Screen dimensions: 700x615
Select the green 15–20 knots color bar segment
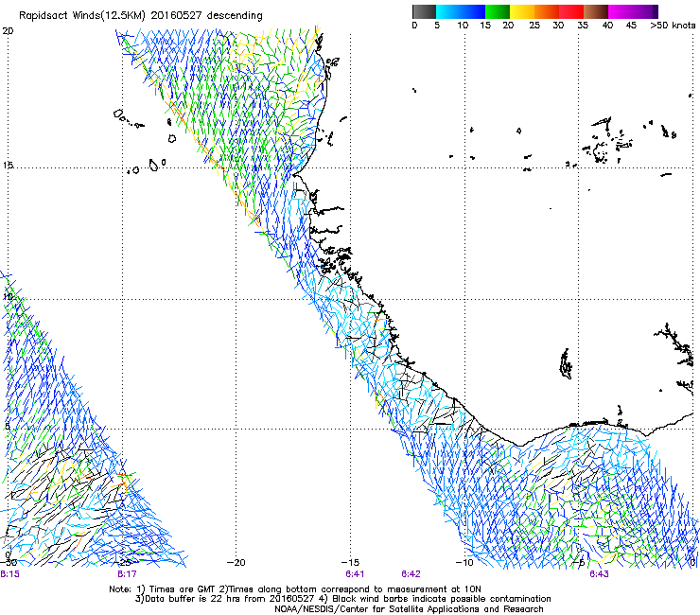tap(498, 11)
